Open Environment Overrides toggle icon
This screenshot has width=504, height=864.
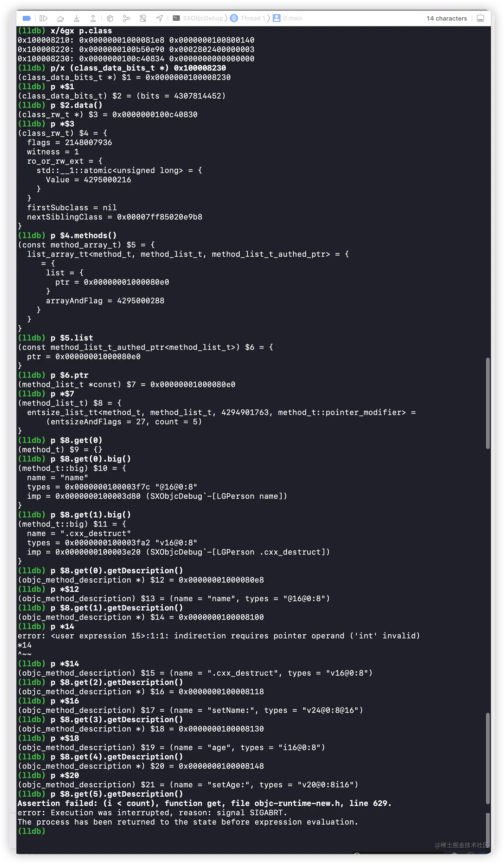click(143, 18)
